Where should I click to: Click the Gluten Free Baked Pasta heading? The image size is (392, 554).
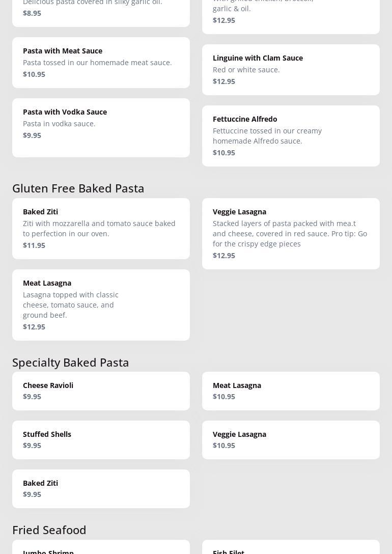click(78, 188)
